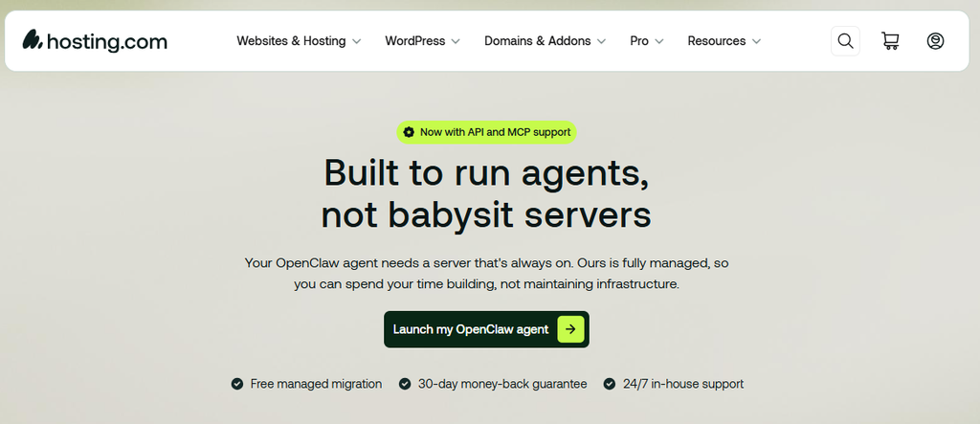Click the hosting.com logo
The image size is (980, 424).
[95, 40]
